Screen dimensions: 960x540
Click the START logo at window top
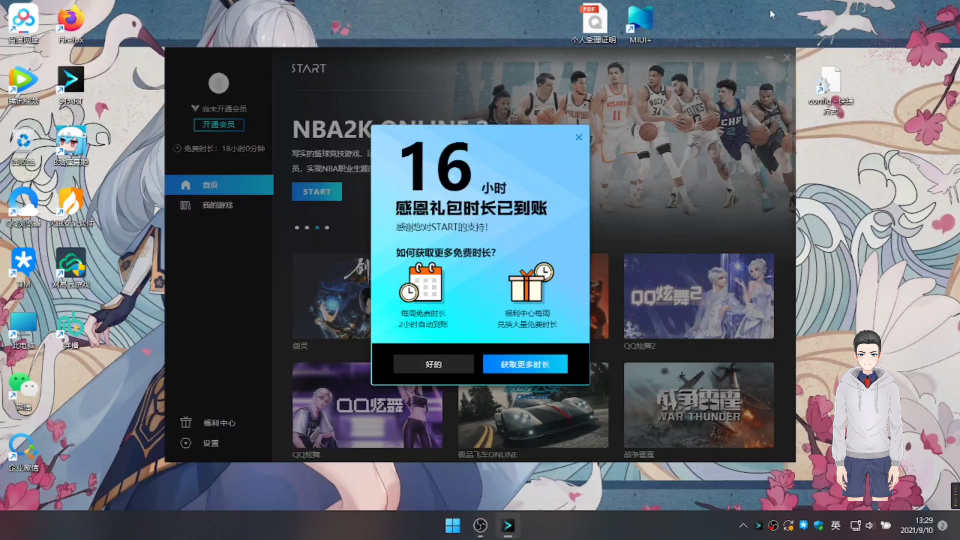[309, 69]
